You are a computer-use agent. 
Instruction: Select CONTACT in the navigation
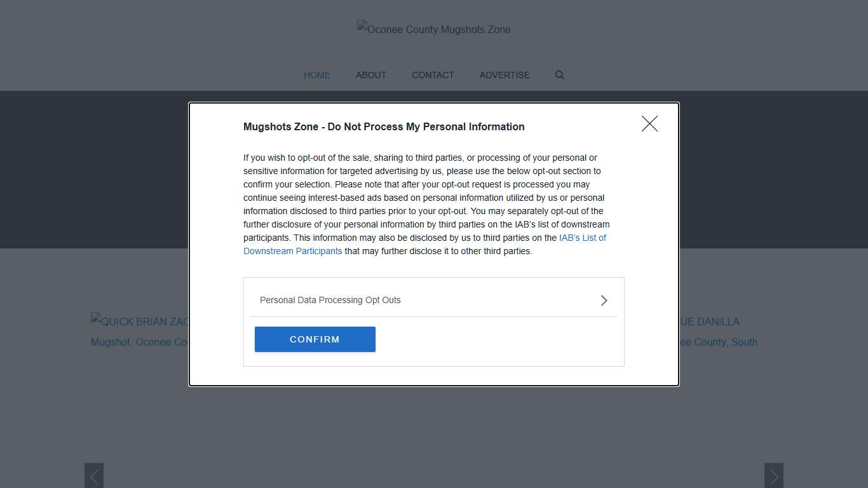[x=433, y=75]
